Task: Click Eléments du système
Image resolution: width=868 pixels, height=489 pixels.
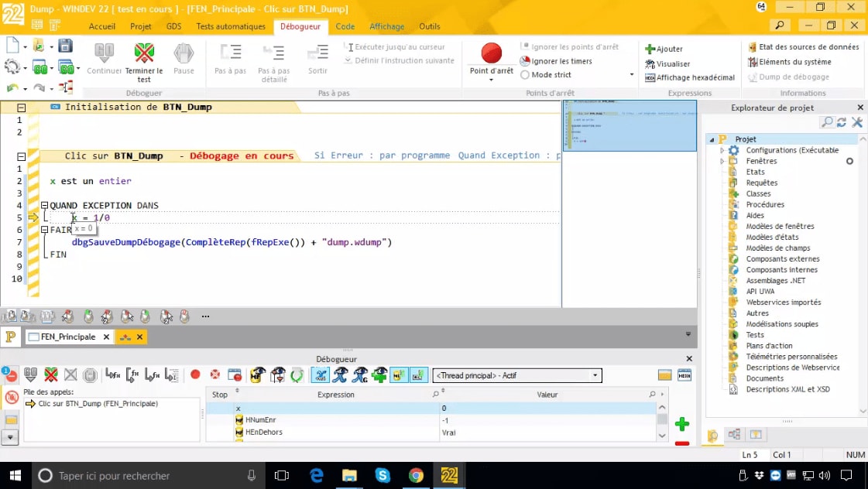Action: coord(789,62)
